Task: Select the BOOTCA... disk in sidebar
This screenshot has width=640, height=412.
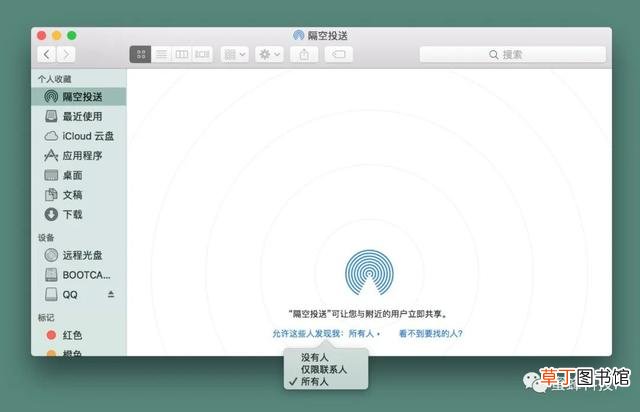Action: click(x=79, y=275)
